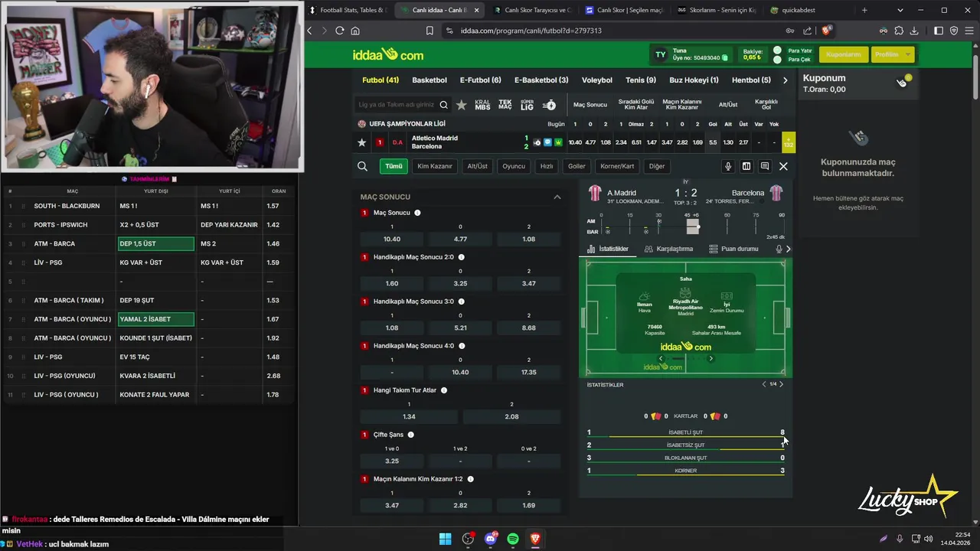Screen dimensions: 980x551
Task: Show previous pitch info slide arrow
Action: pyautogui.click(x=661, y=358)
